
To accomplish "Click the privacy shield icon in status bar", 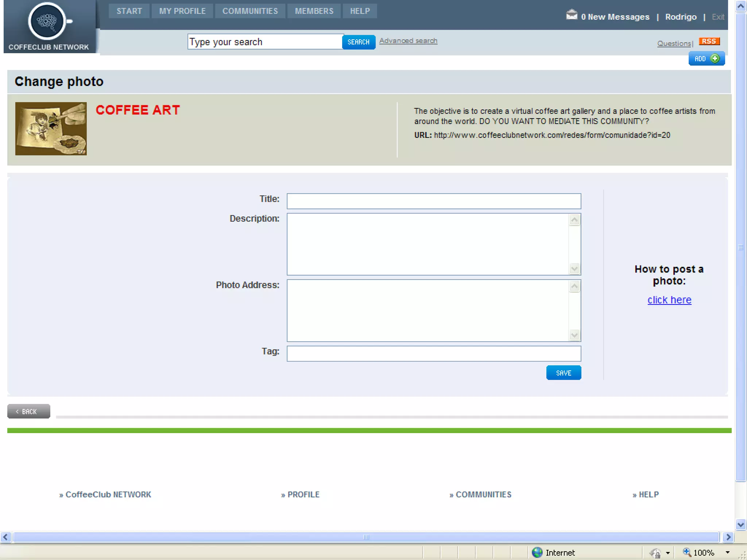I will point(655,553).
